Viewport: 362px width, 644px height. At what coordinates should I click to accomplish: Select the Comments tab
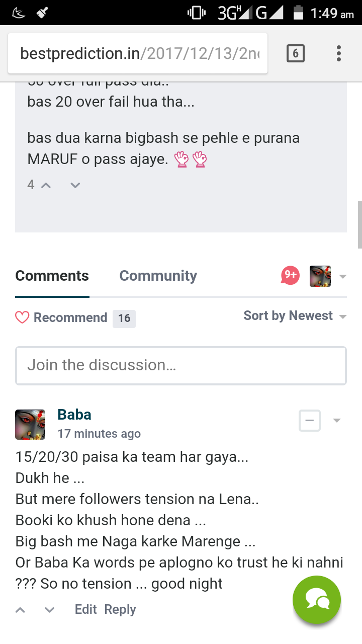(52, 276)
